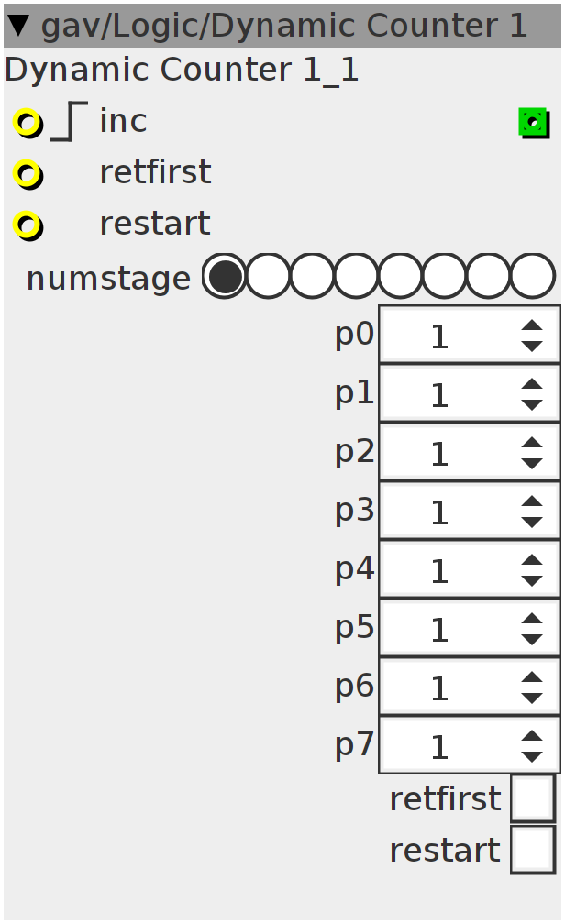Increase p4 value with up arrow
The height and width of the screenshot is (924, 565).
532,560
